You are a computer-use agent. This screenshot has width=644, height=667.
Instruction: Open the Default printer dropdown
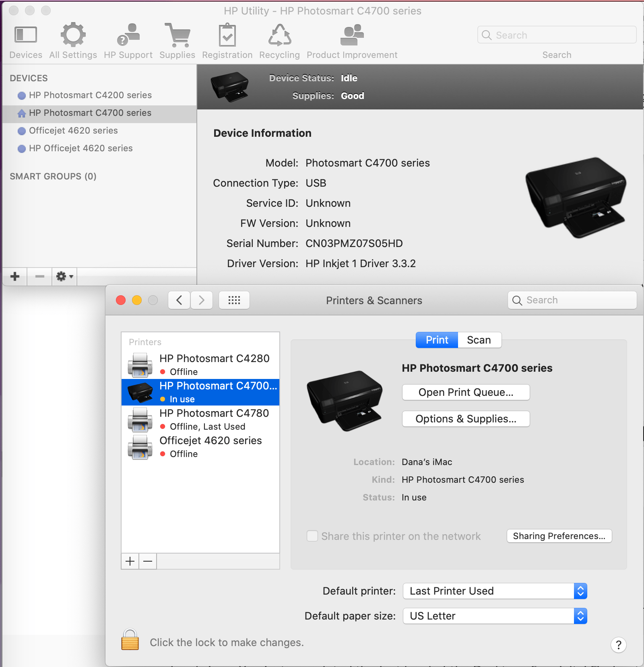pos(495,591)
